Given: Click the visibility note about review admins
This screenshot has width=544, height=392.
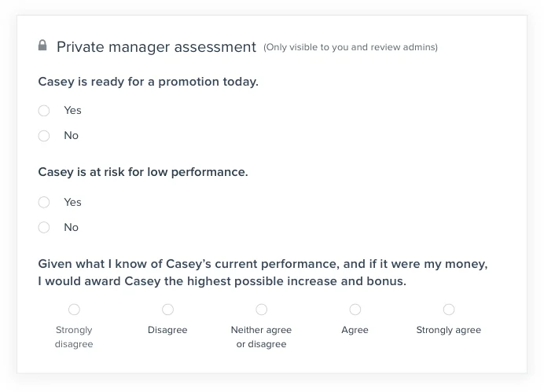Looking at the screenshot, I should pyautogui.click(x=351, y=47).
